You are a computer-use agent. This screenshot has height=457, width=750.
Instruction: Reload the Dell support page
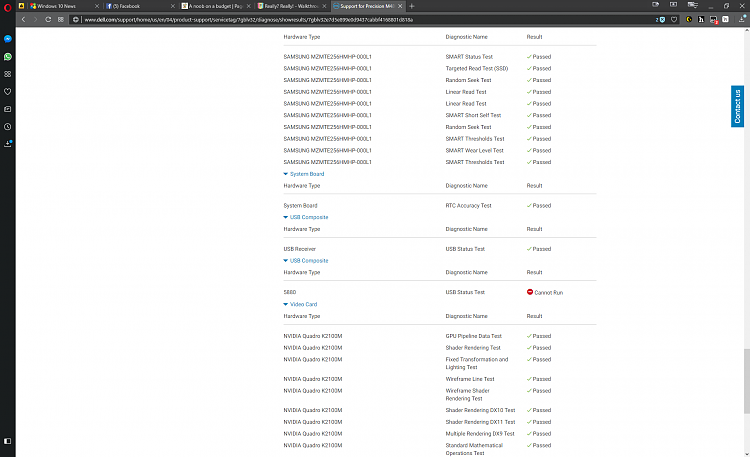click(48, 20)
